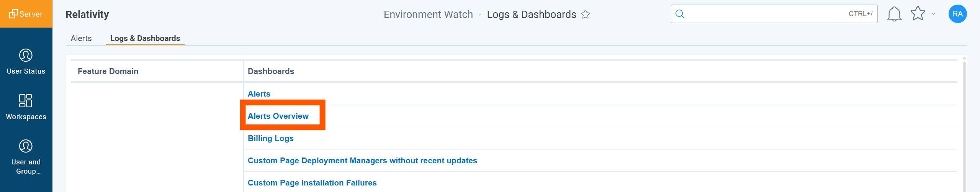Open Custom Page Deployment Managers link
The height and width of the screenshot is (192, 980).
click(362, 161)
